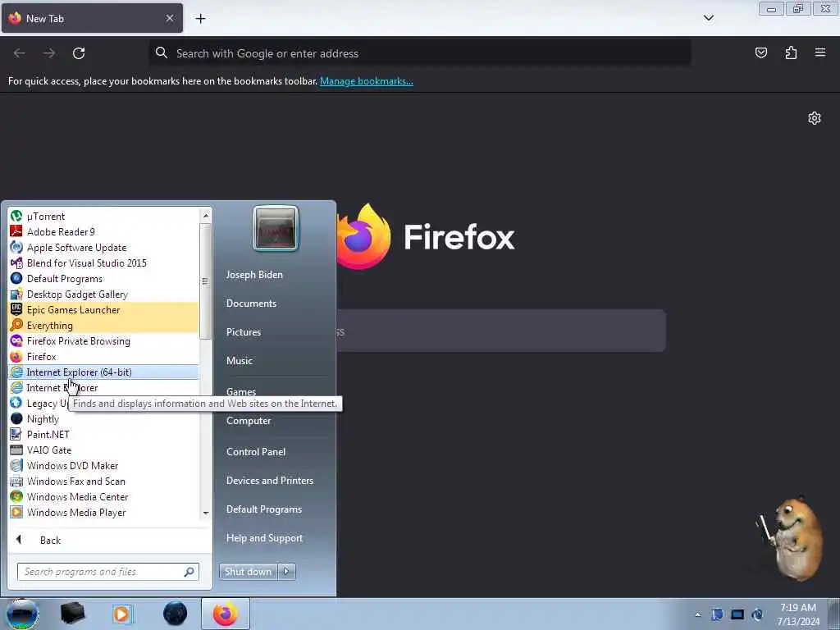Open Computer from the Start menu
Viewport: 840px width, 630px height.
point(249,421)
